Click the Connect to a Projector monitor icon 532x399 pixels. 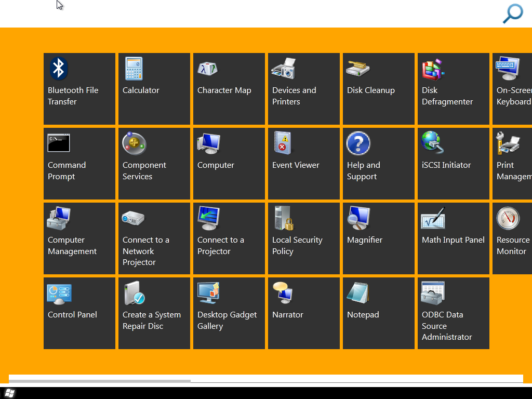(209, 218)
